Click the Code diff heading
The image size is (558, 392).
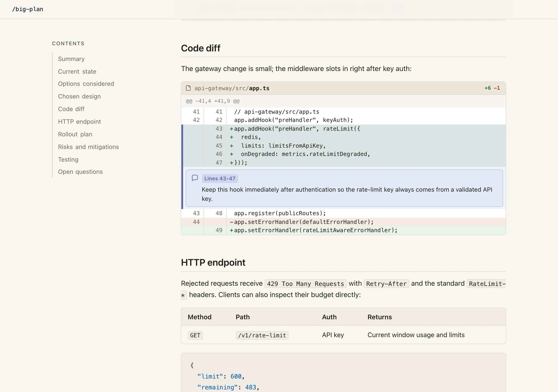click(x=201, y=48)
